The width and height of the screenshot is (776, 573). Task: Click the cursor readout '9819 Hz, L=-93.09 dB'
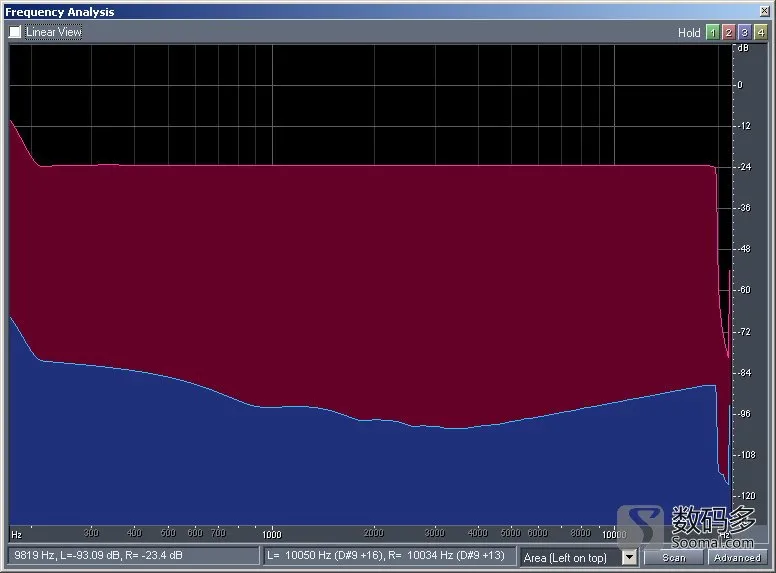(x=67, y=555)
